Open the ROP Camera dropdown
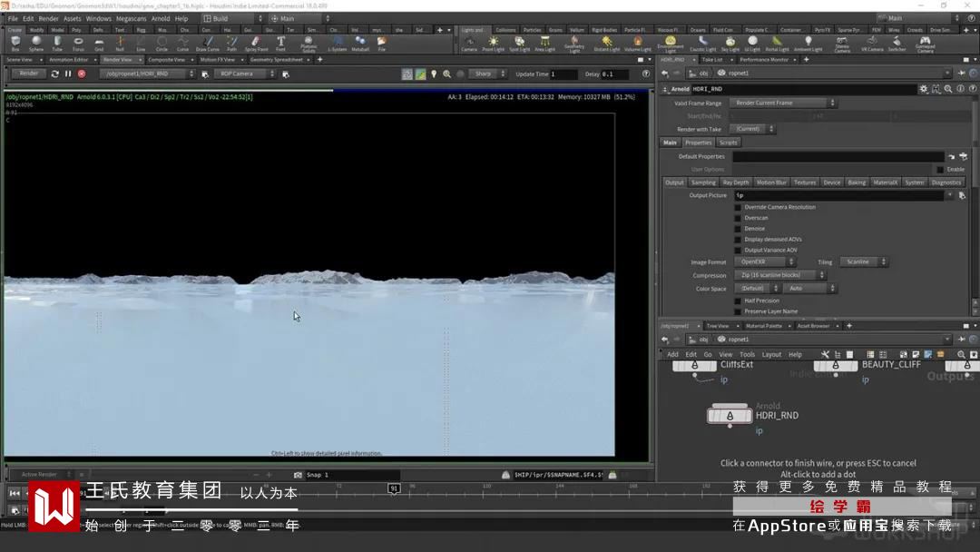The image size is (980, 552). pos(245,74)
